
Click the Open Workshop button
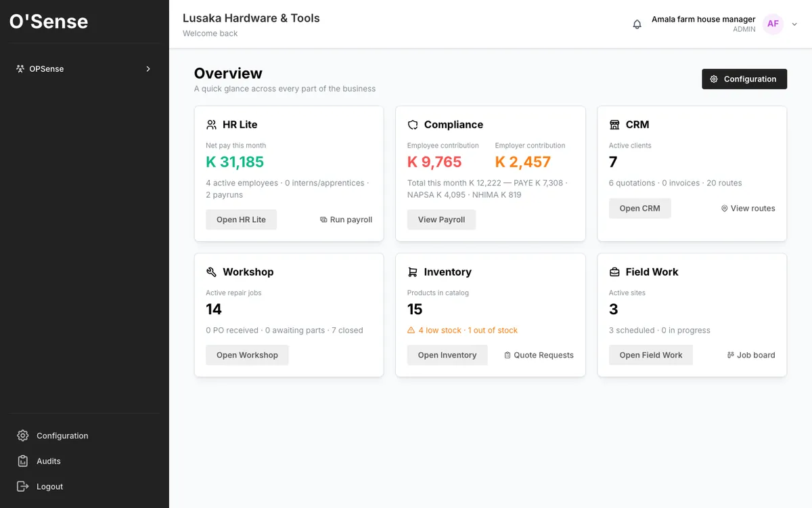[247, 355]
